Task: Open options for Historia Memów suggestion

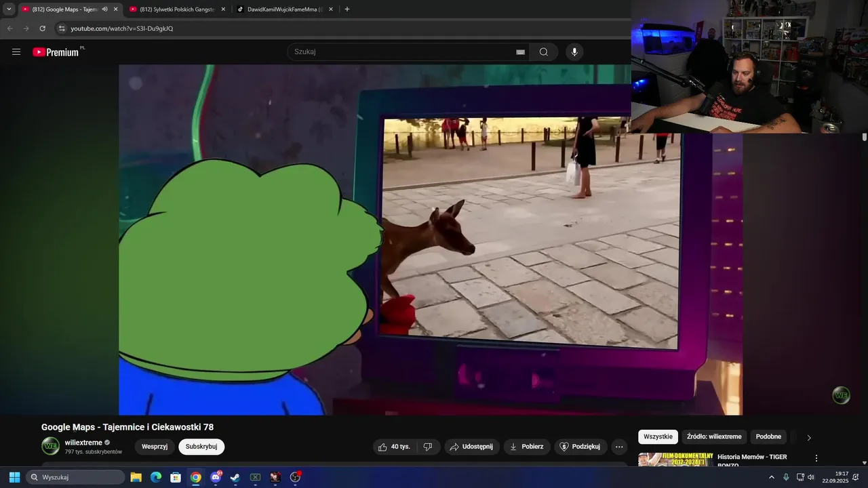Action: (816, 459)
